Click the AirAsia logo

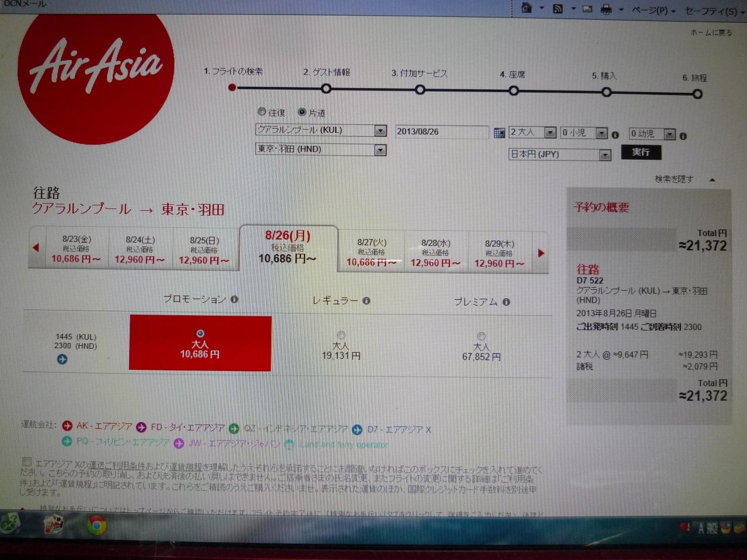tap(96, 79)
